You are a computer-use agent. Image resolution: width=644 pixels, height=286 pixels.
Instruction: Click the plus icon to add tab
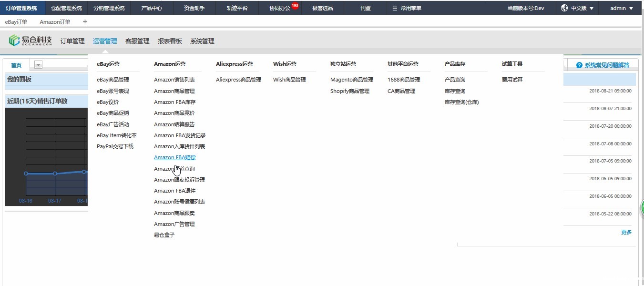(x=85, y=21)
